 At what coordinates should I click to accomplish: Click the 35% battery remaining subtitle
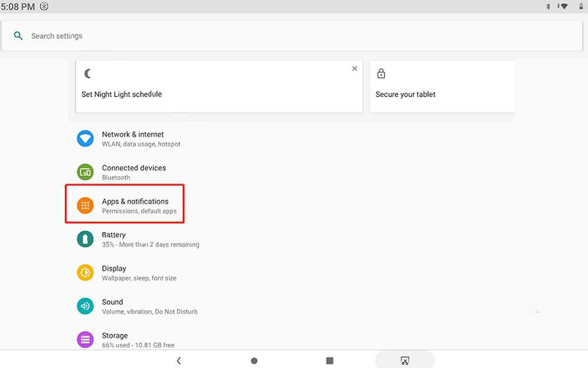click(x=151, y=245)
